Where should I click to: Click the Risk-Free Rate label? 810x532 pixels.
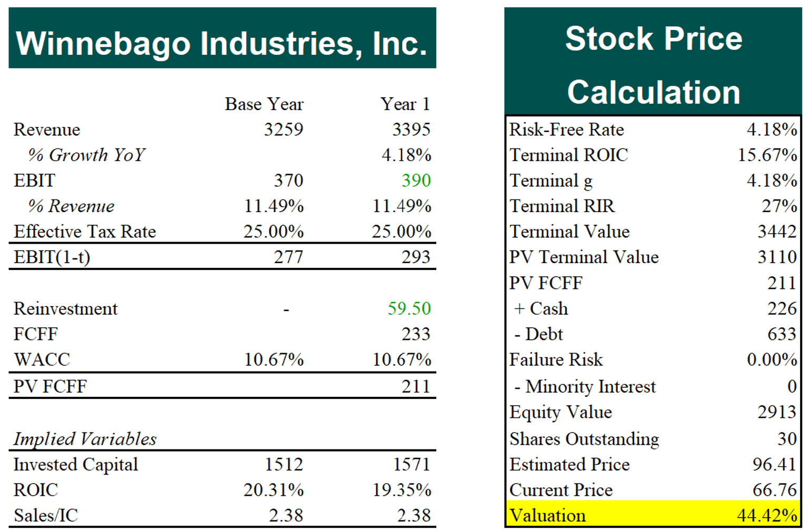[x=566, y=129]
